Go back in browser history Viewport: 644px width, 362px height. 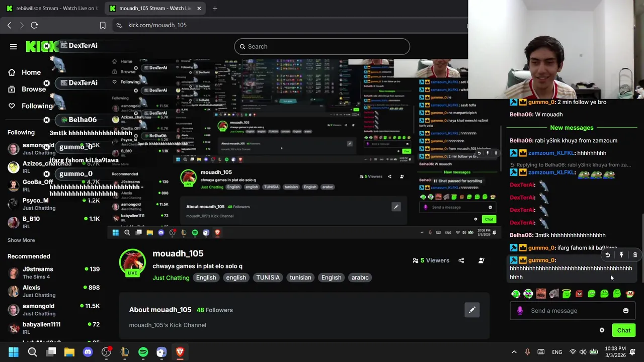point(9,25)
